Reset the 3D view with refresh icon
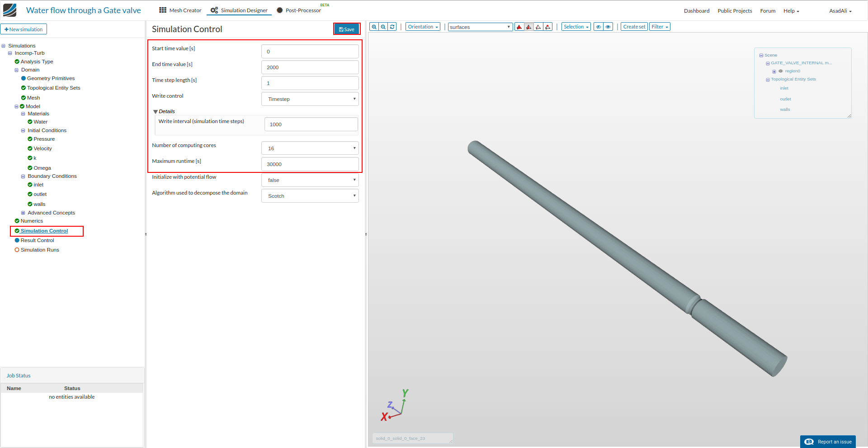The height and width of the screenshot is (448, 868). pos(392,27)
